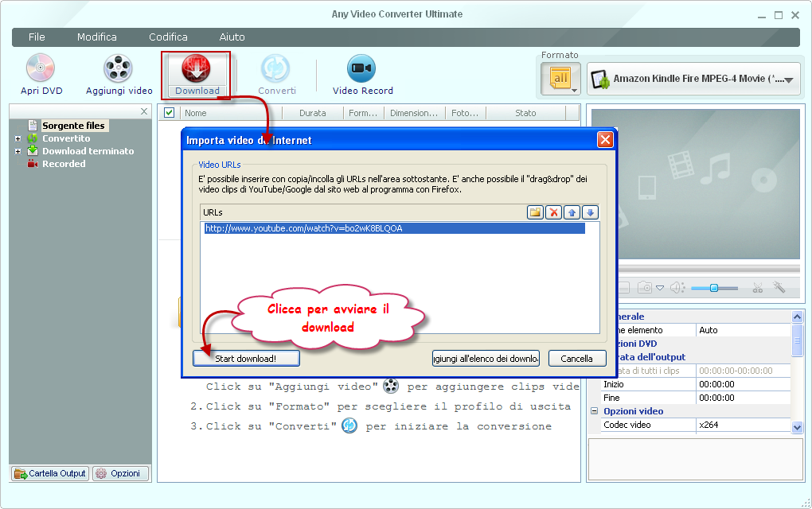Click the Foto... column header
Image resolution: width=812 pixels, height=509 pixels.
tap(466, 113)
